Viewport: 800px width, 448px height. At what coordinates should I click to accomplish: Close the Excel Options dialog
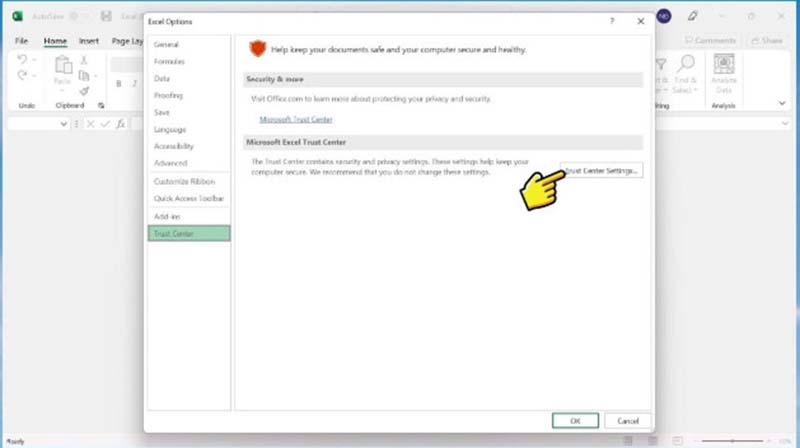pyautogui.click(x=640, y=21)
